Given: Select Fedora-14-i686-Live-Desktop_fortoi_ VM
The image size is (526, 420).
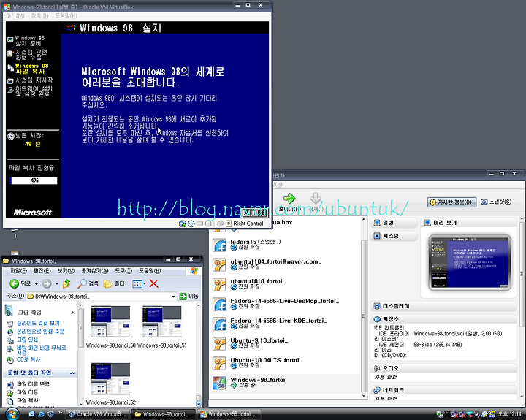Looking at the screenshot, I should coord(285,305).
